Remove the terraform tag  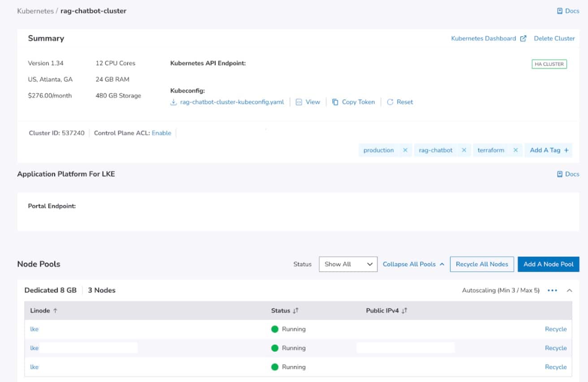515,150
